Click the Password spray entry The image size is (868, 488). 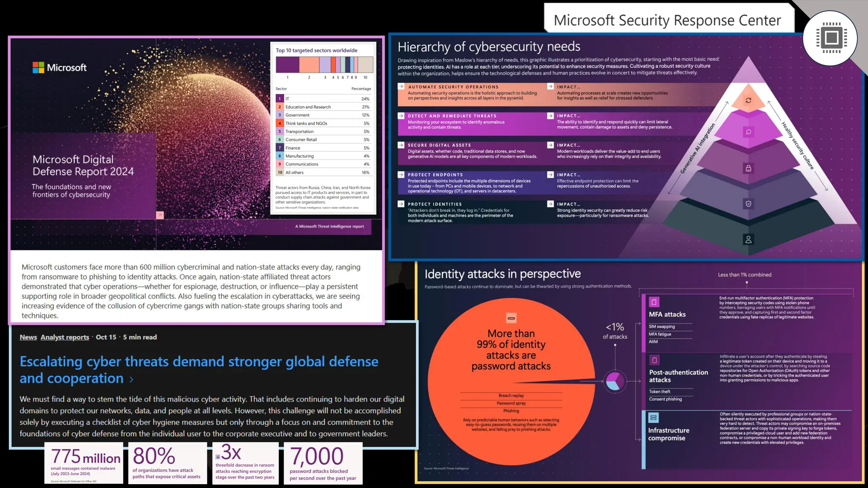[511, 403]
